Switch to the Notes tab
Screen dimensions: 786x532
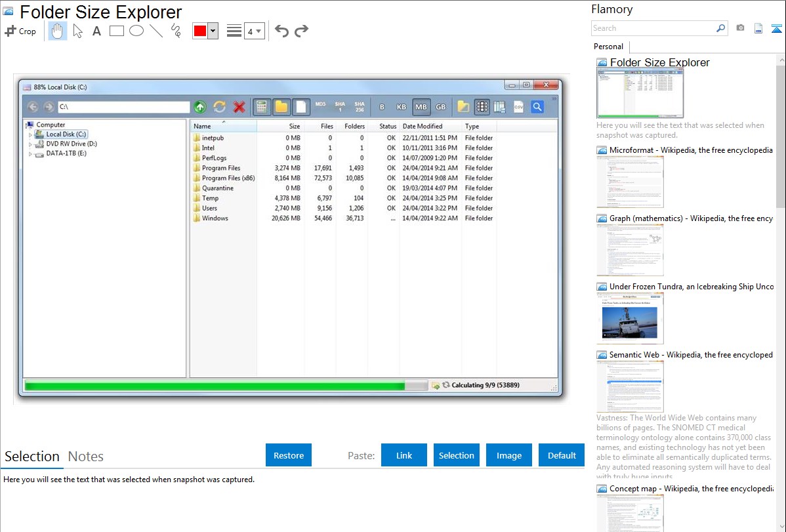(x=86, y=457)
